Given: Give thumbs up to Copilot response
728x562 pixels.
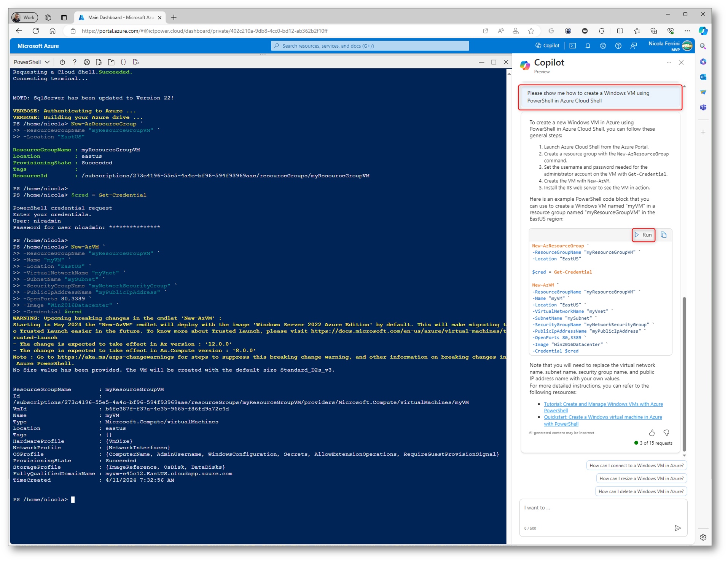Looking at the screenshot, I should tap(652, 433).
